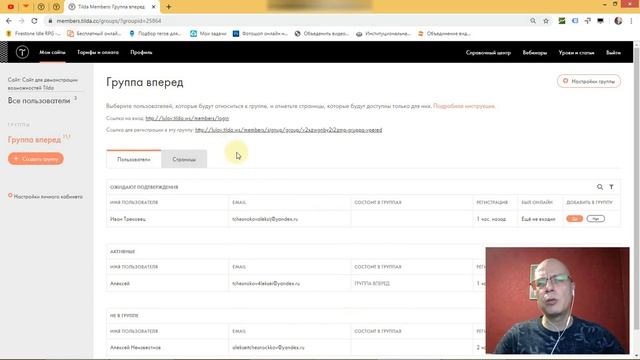Click ГРУППА ВПЕРЕД group cell
This screenshot has height=360, width=640.
[x=372, y=283]
